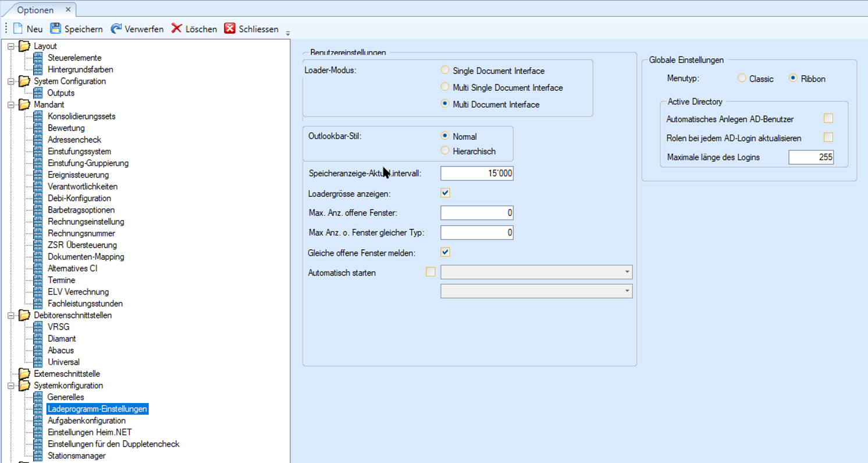The width and height of the screenshot is (868, 463).
Task: Collapse the Layout tree folder
Action: pyautogui.click(x=11, y=46)
